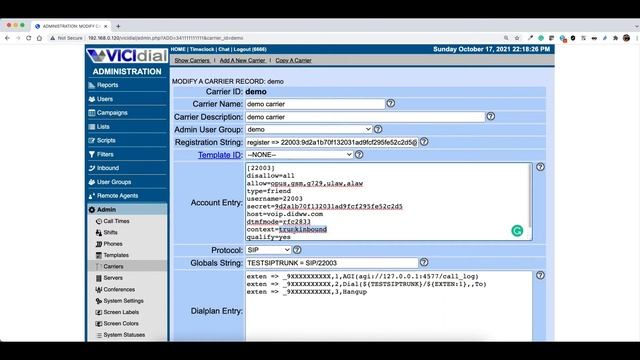Click the Account Entry textarea scrollbar

[530, 196]
